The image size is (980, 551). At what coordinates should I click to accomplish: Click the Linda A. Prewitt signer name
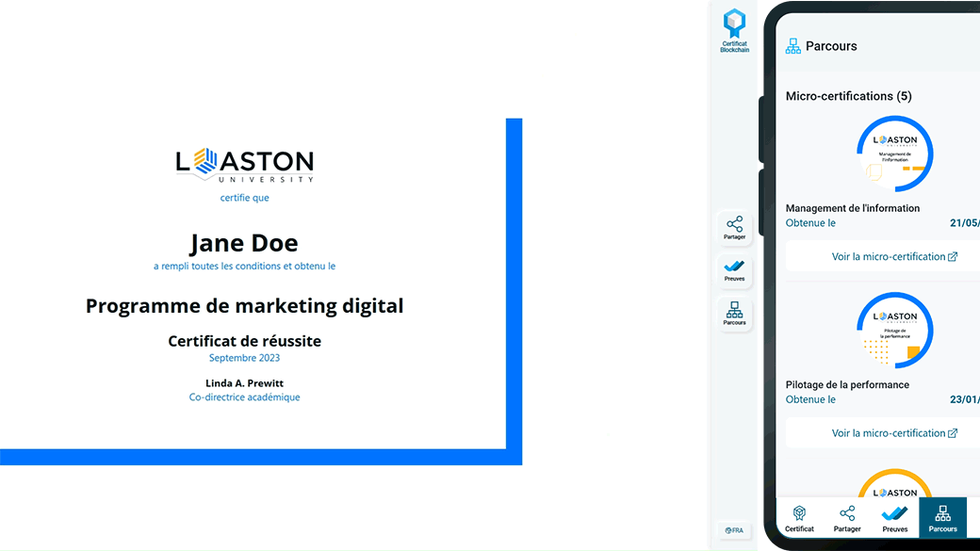click(244, 383)
